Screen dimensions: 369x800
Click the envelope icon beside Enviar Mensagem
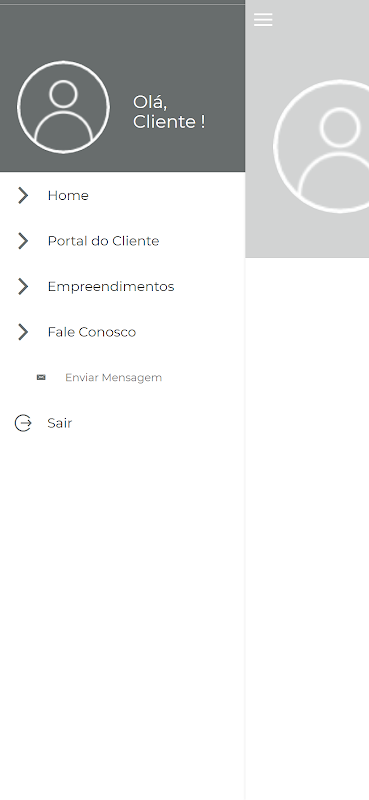pos(41,378)
